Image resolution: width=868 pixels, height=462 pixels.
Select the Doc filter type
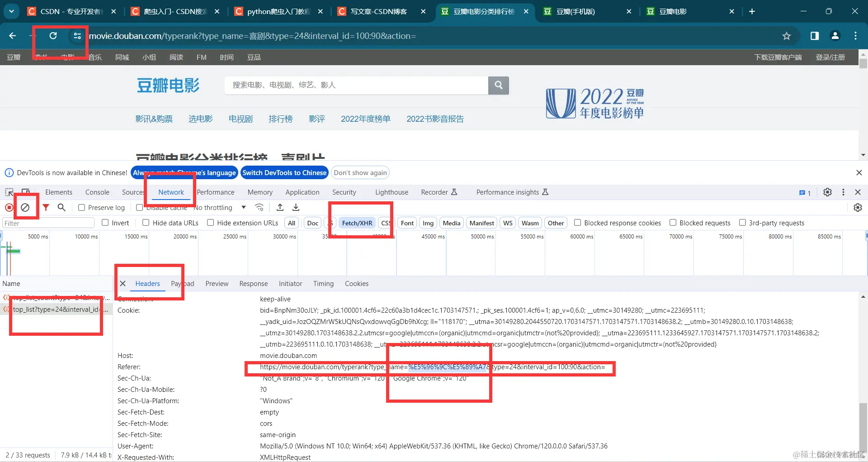313,223
